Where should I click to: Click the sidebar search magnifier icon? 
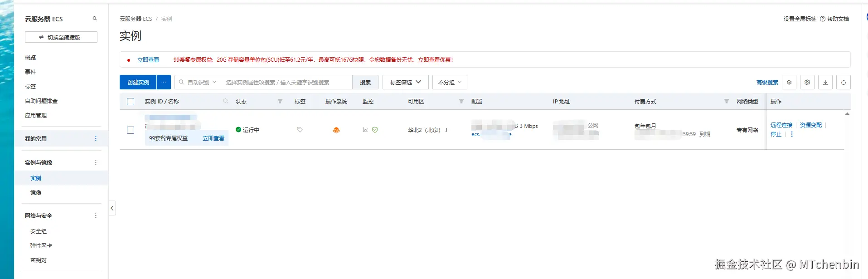coord(95,19)
